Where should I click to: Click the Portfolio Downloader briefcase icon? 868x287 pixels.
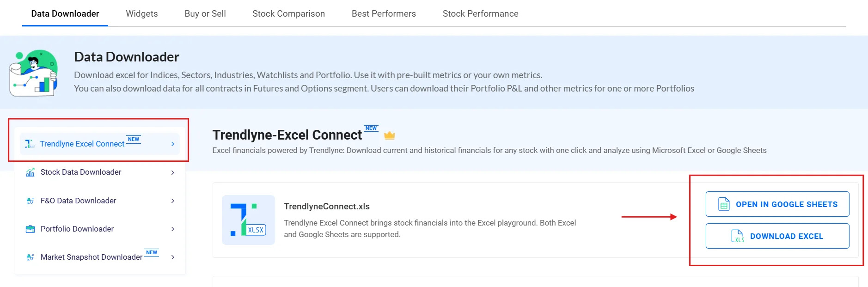30,229
